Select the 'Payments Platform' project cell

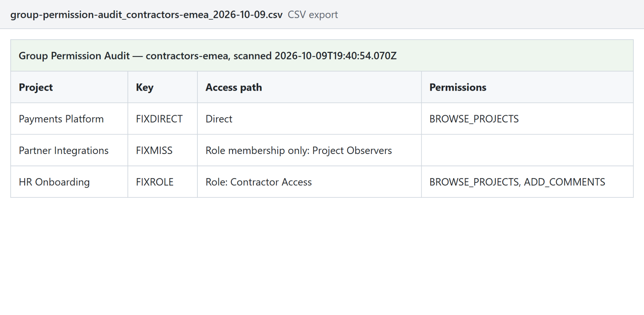coord(69,119)
